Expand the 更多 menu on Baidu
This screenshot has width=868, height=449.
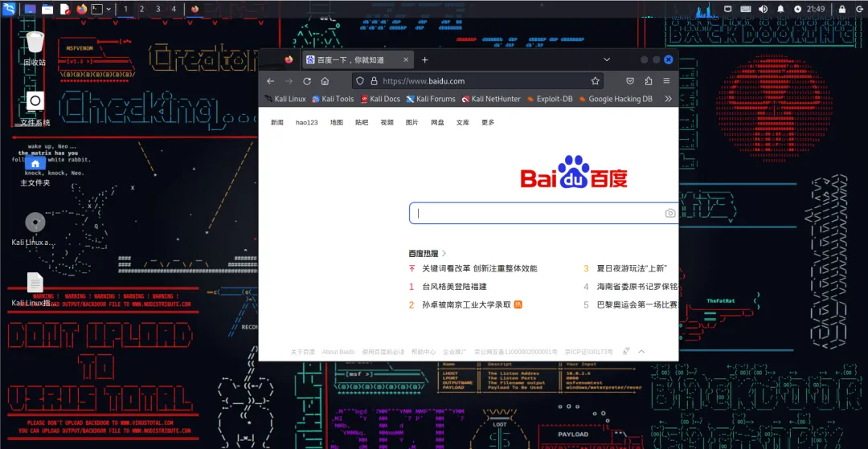pos(488,123)
